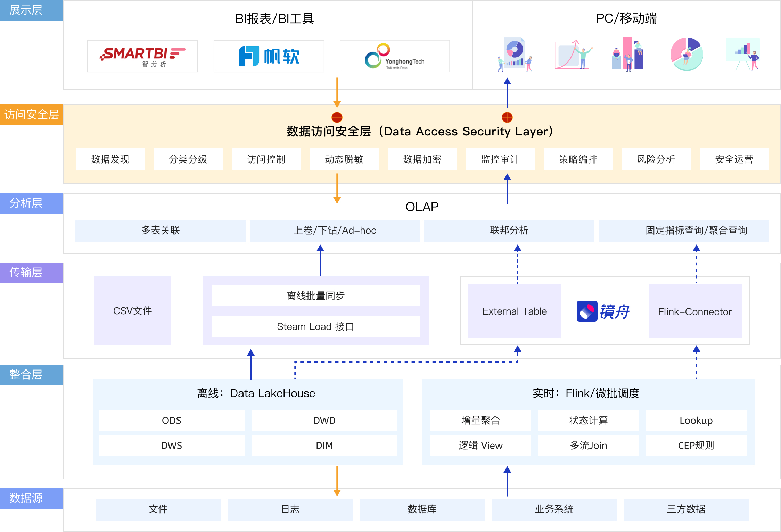781x532 pixels.
Task: Click the 联邦分析 OLAP box
Action: pyautogui.click(x=509, y=230)
